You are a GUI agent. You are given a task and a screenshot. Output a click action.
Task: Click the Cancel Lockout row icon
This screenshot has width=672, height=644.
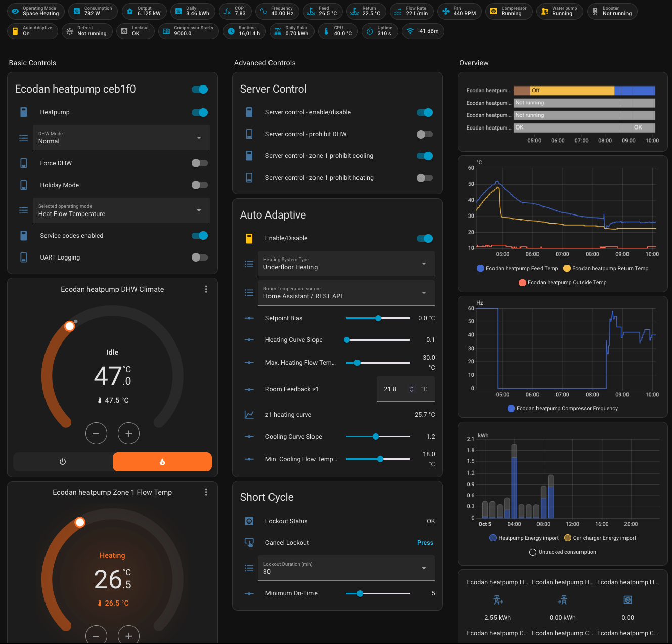(x=249, y=543)
